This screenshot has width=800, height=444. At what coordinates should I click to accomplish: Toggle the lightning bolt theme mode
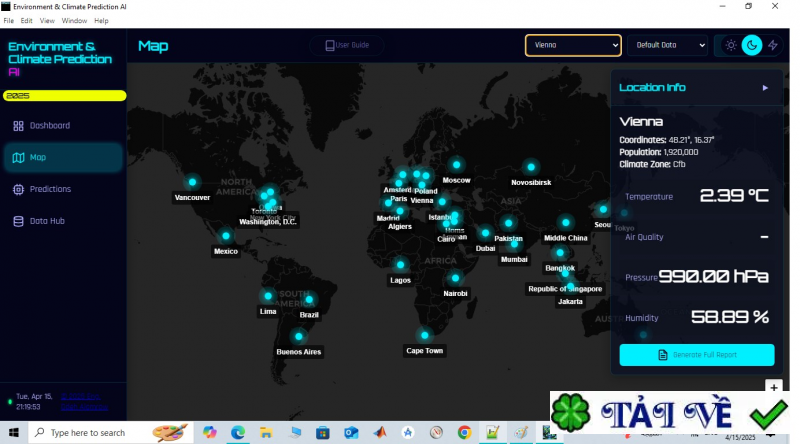pos(773,45)
